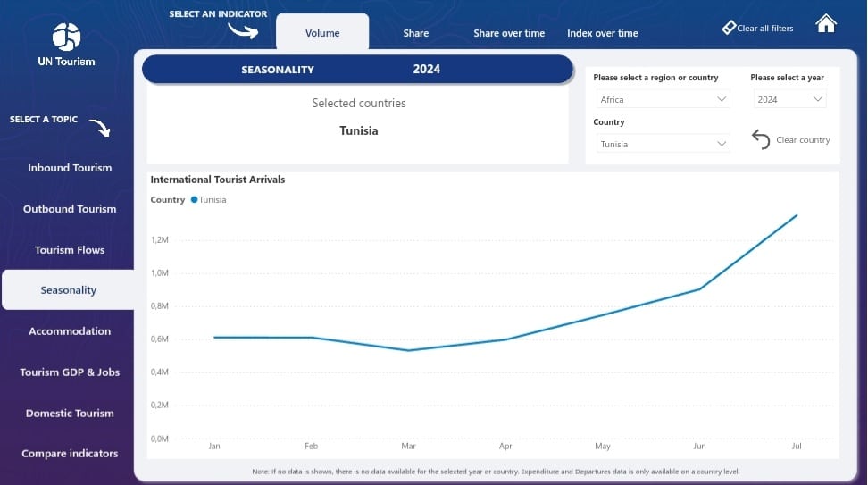Go to Inbound Tourism topic
The width and height of the screenshot is (868, 485).
[70, 168]
